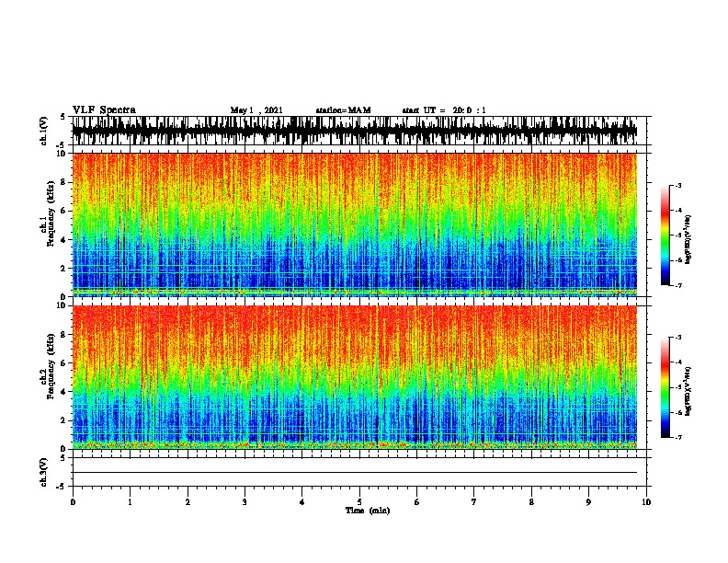Click the "Time (min)" x-axis label
The width and height of the screenshot is (728, 563).
pos(368,511)
